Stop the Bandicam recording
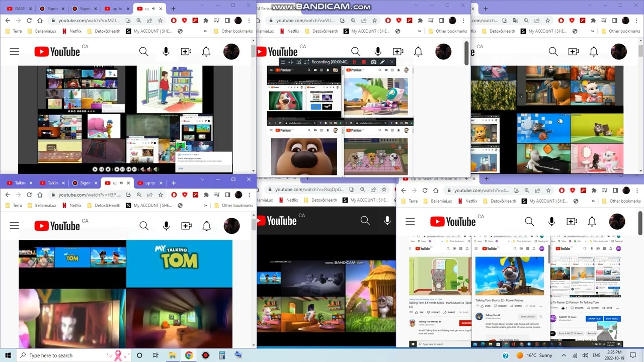This screenshot has height=362, width=644. 364,62
